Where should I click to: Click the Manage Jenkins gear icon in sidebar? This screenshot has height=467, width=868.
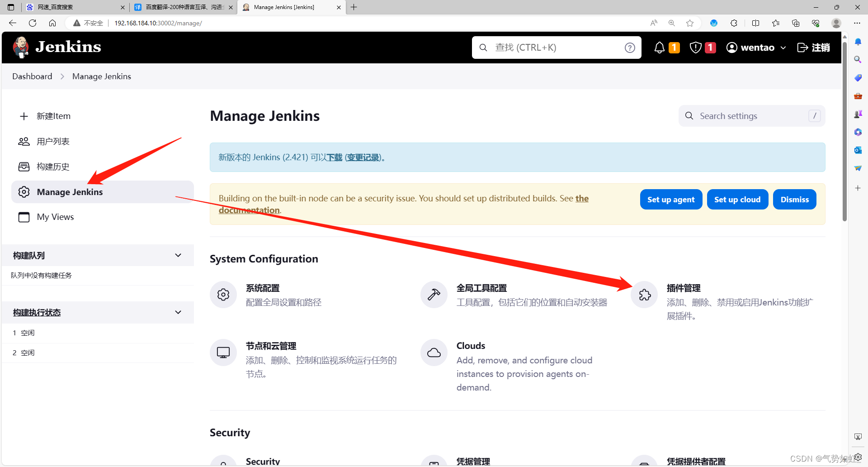coord(24,192)
